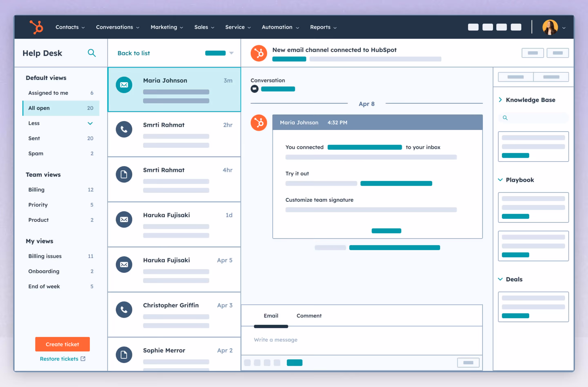Open the Conversations menu
This screenshot has width=588, height=387.
(118, 27)
